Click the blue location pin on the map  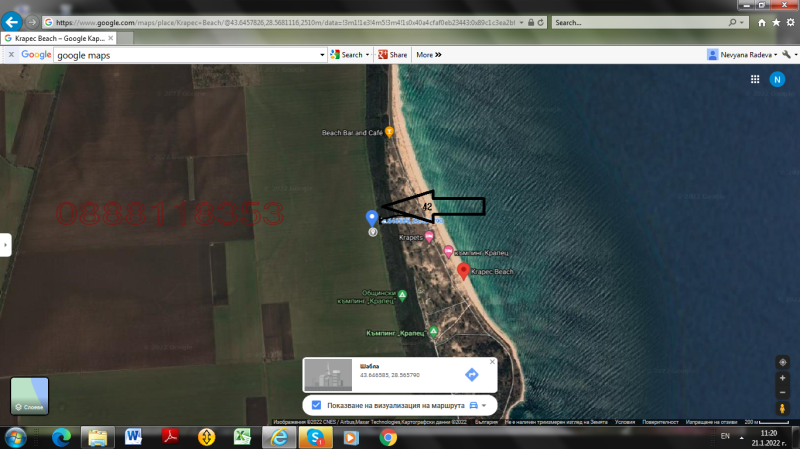tap(372, 218)
